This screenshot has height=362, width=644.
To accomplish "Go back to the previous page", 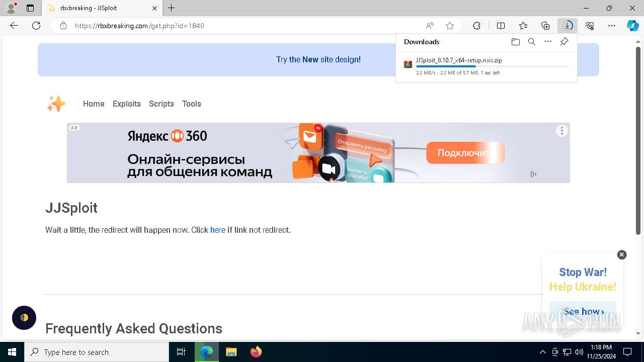I will click(x=14, y=26).
